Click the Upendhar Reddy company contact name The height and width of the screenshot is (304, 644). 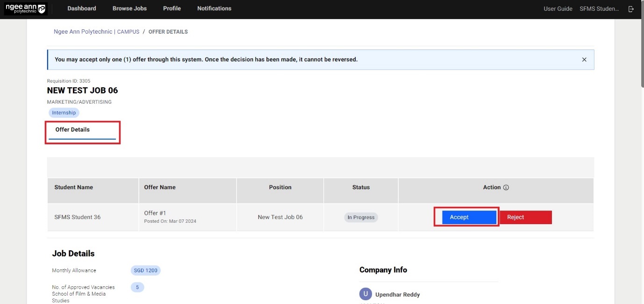[x=397, y=295]
